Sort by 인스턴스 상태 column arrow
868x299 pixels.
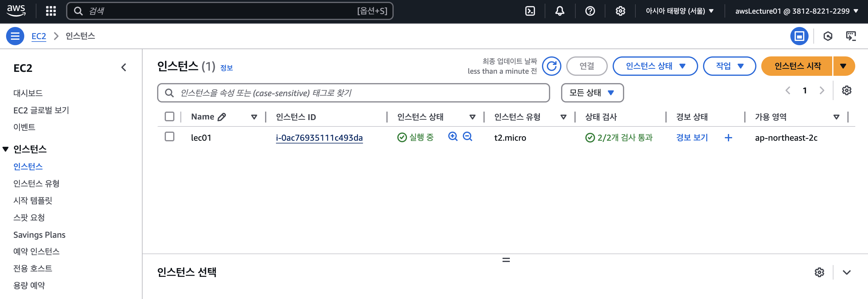click(x=473, y=117)
